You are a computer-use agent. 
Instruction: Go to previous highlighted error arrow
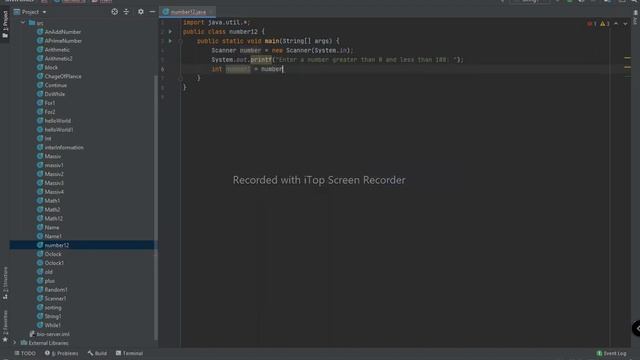click(x=616, y=24)
